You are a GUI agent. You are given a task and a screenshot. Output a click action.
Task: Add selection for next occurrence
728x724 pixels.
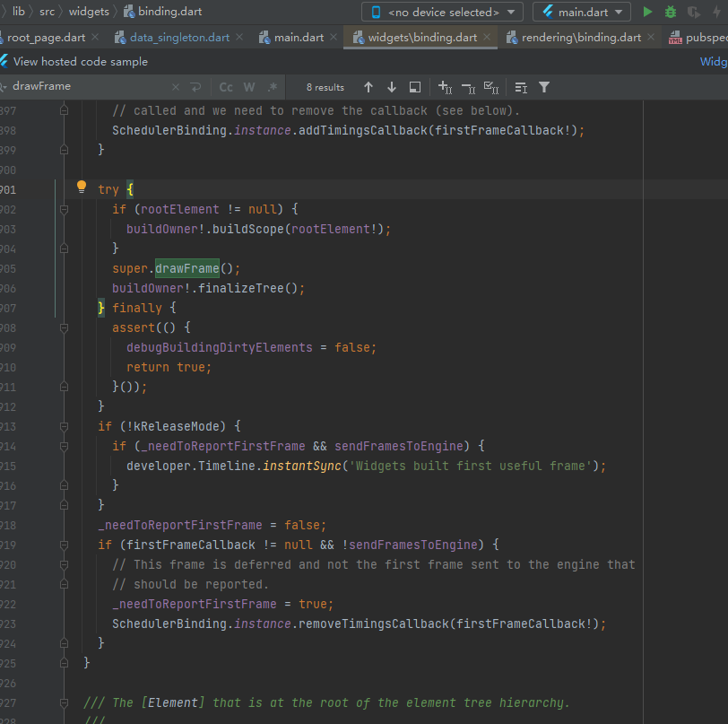[445, 87]
